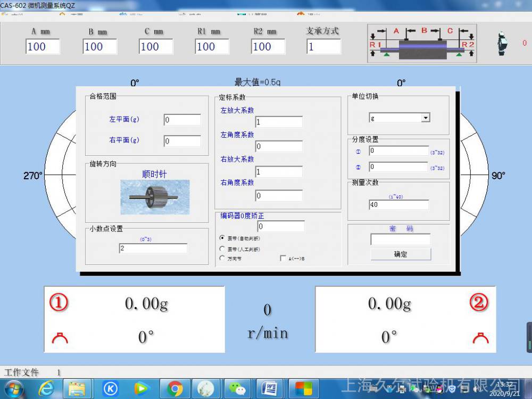Select the 圆带(人工判断) radio button
Viewport: 532px width, 399px height.
tap(222, 248)
